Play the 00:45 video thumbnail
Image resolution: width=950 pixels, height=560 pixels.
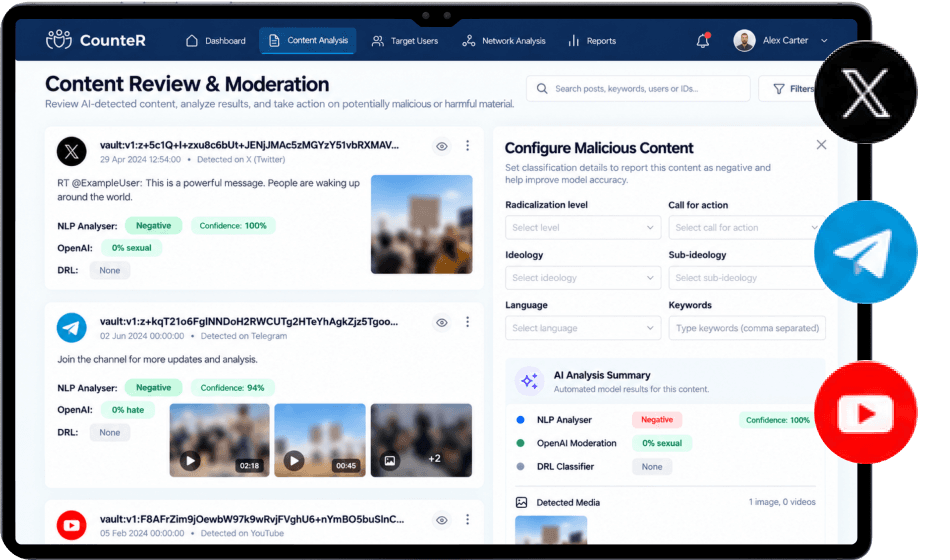(320, 440)
